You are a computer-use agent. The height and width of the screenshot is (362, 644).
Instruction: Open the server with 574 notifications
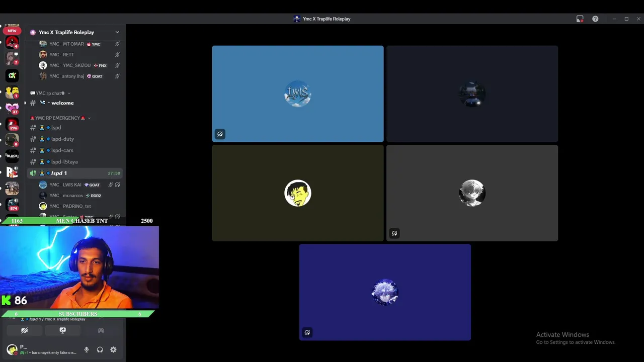pyautogui.click(x=12, y=204)
